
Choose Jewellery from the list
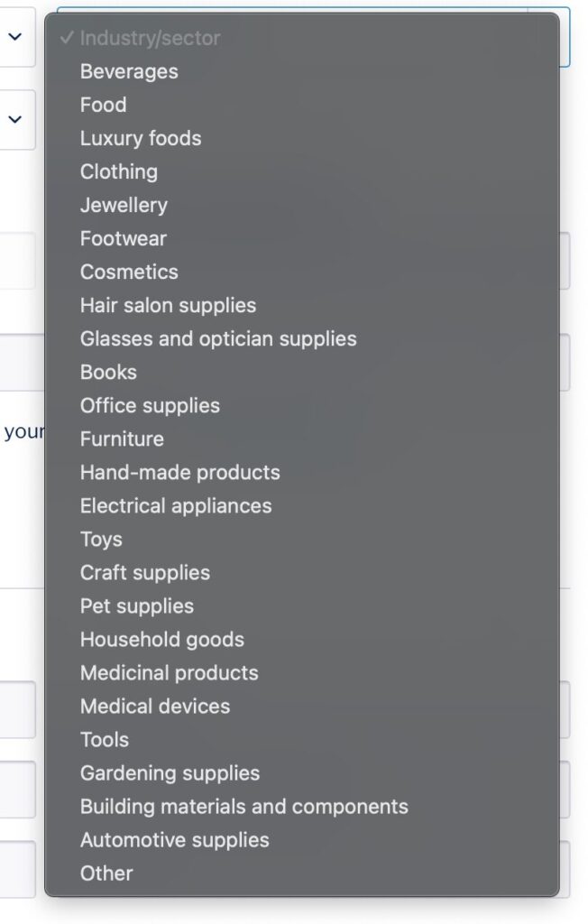[x=124, y=205]
